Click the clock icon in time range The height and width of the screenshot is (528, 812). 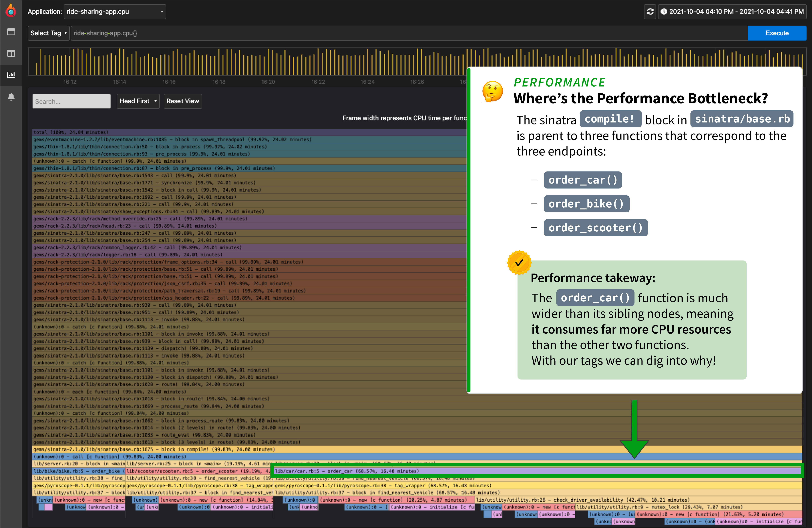(664, 12)
